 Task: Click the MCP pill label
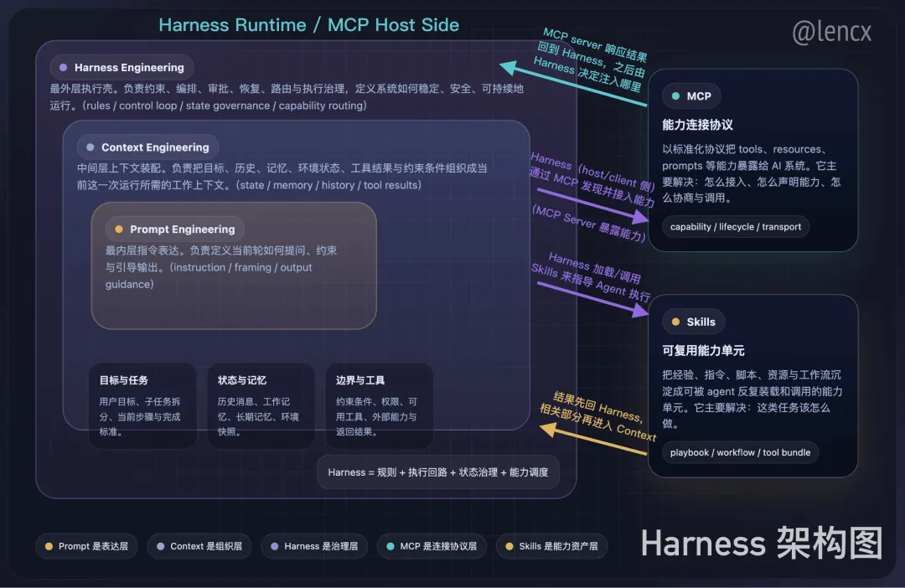[691, 96]
